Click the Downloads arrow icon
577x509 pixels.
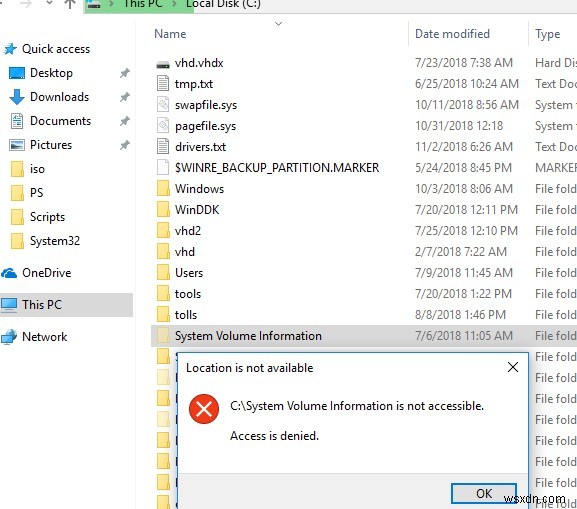click(x=17, y=97)
